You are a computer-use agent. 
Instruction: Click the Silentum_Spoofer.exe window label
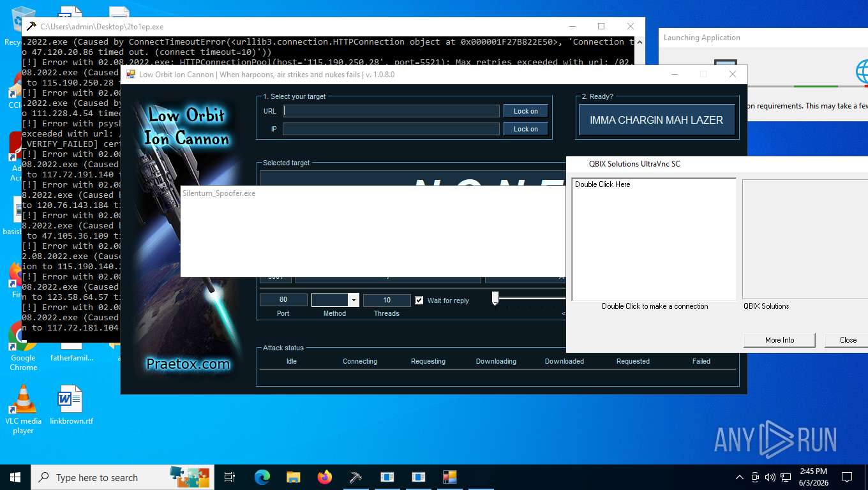pos(219,193)
